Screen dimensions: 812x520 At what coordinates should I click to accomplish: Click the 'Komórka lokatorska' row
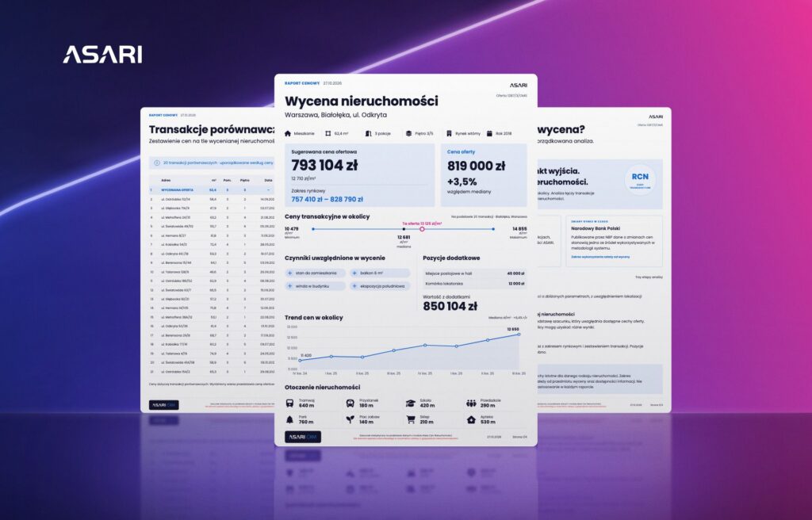click(x=474, y=284)
